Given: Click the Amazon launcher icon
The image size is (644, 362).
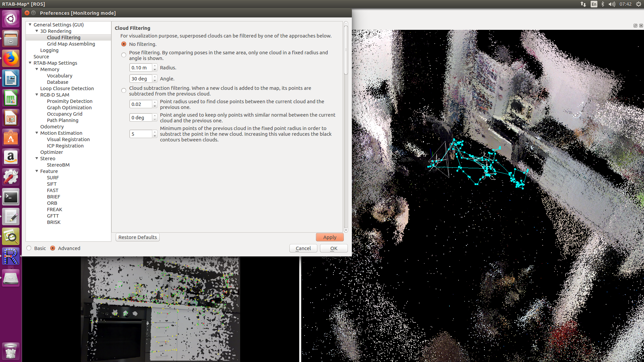Looking at the screenshot, I should click(x=11, y=157).
